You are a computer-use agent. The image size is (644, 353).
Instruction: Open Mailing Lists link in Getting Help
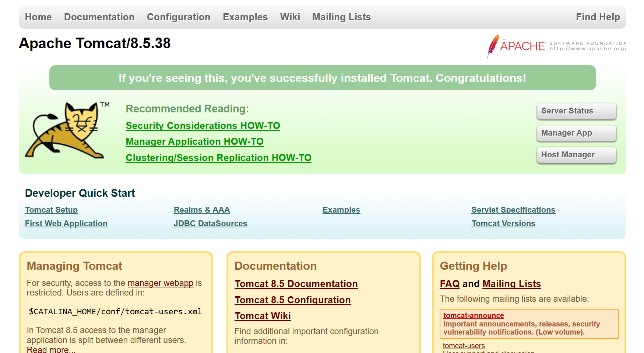point(511,284)
